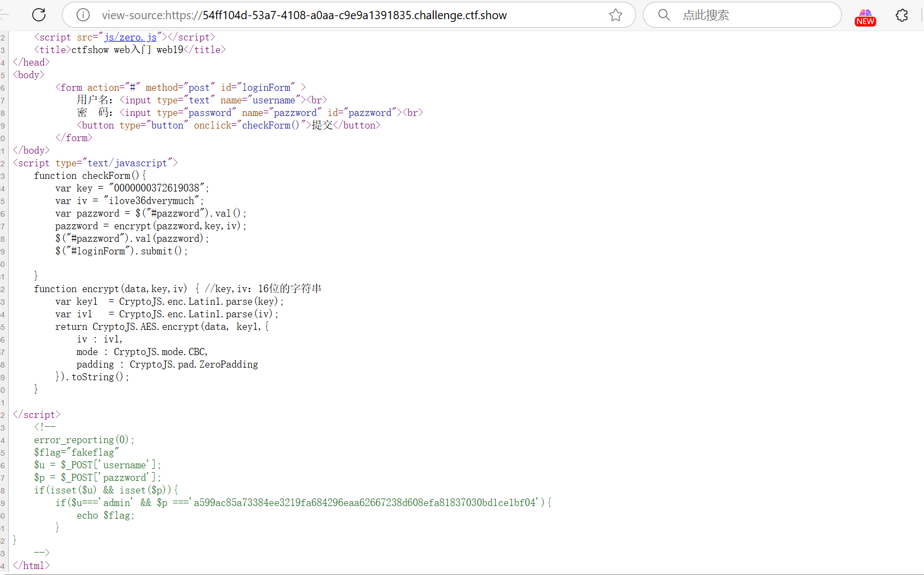This screenshot has width=924, height=575.
Task: Click the name="username" attribute value
Action: pyautogui.click(x=274, y=100)
